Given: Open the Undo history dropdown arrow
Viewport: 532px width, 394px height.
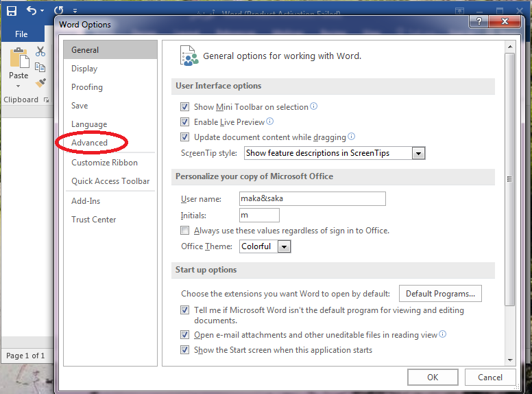Looking at the screenshot, I should click(42, 11).
